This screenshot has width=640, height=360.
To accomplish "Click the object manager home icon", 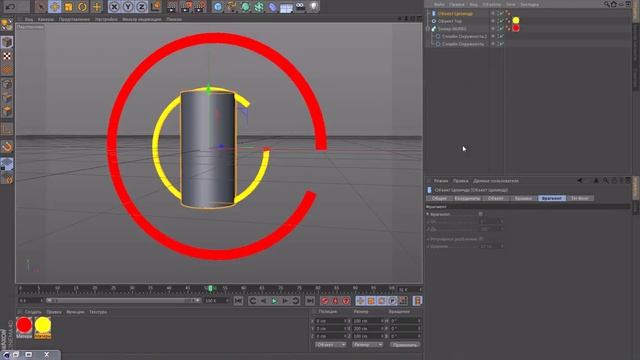I will [613, 4].
